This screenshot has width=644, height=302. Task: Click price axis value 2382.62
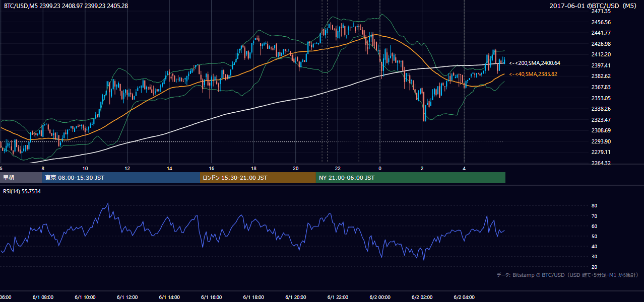pos(601,76)
